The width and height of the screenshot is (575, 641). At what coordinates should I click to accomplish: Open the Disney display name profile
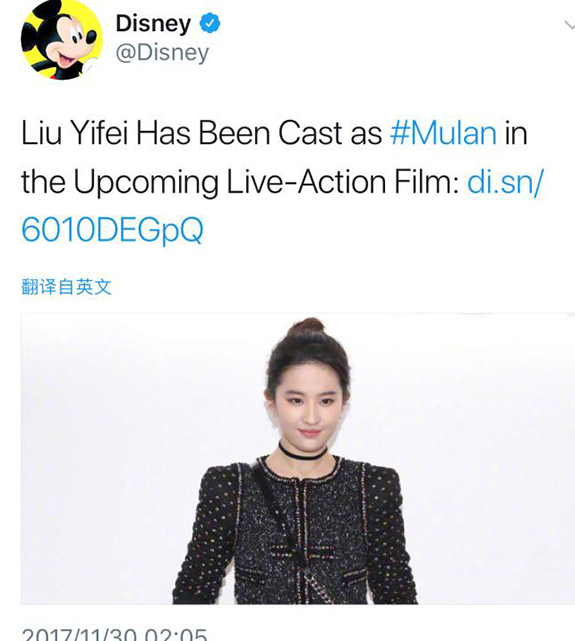(x=153, y=24)
